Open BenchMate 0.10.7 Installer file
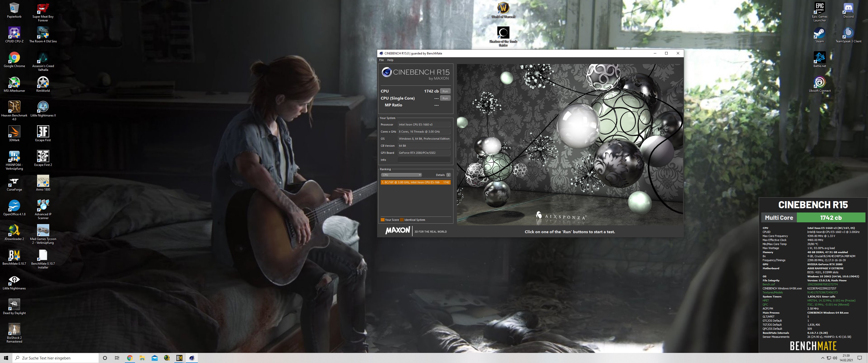The height and width of the screenshot is (363, 868). [43, 259]
